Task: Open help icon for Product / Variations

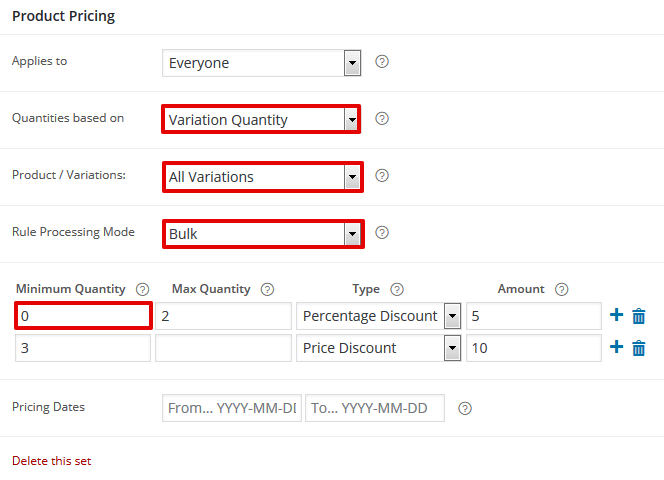Action: pyautogui.click(x=382, y=175)
